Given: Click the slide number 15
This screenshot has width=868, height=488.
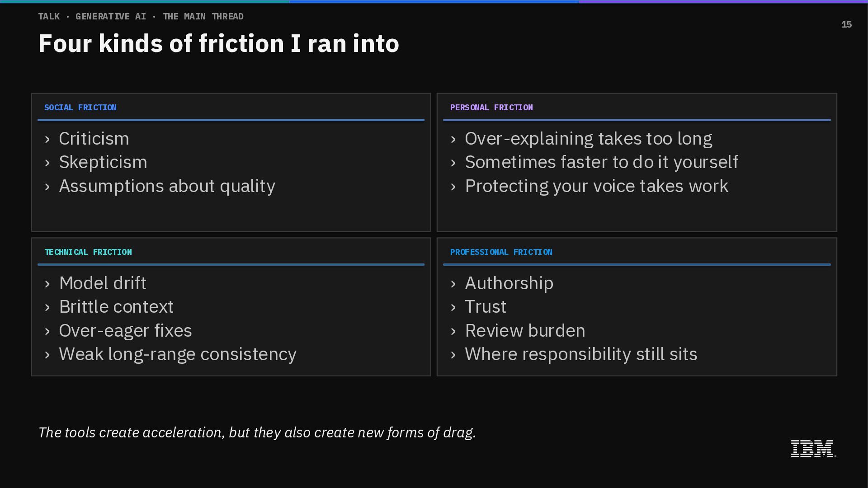Looking at the screenshot, I should [x=846, y=24].
